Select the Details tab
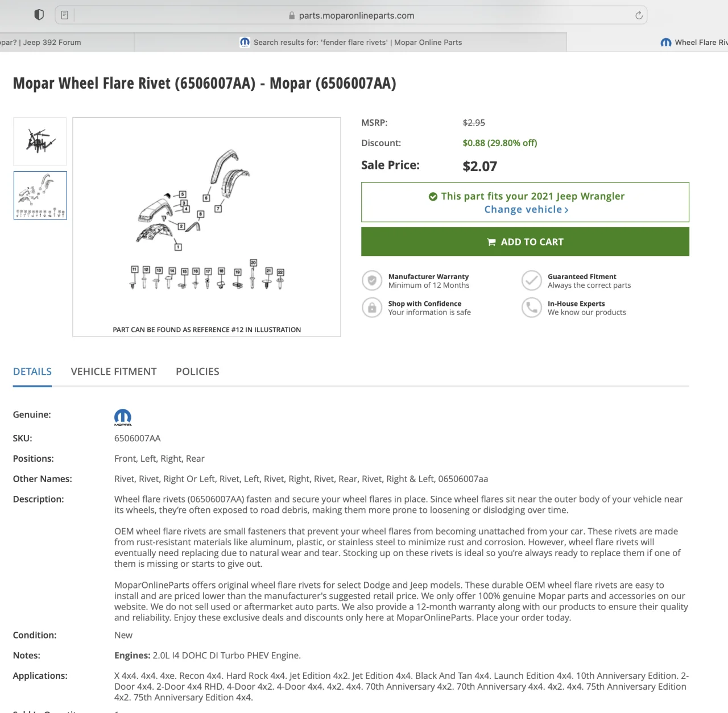Screen dimensions: 728x713 pos(32,371)
